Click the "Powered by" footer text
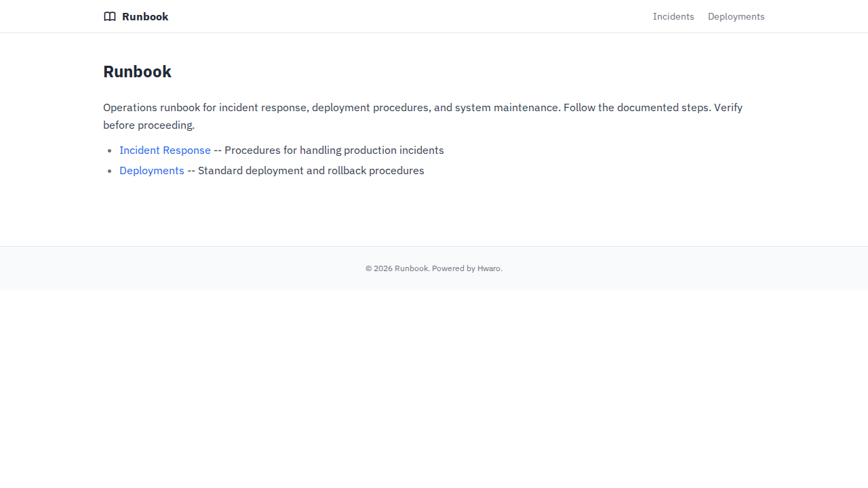Screen dimensions: 868x488 (x=453, y=268)
